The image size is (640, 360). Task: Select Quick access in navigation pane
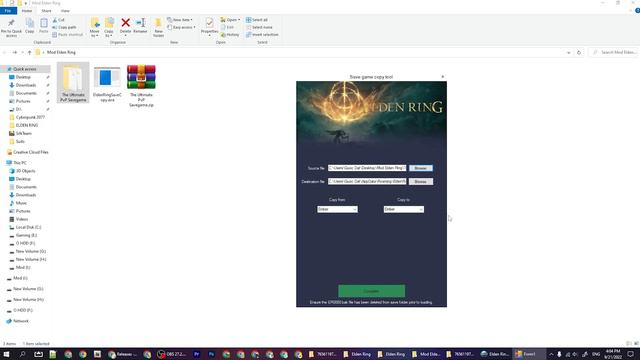pyautogui.click(x=25, y=69)
